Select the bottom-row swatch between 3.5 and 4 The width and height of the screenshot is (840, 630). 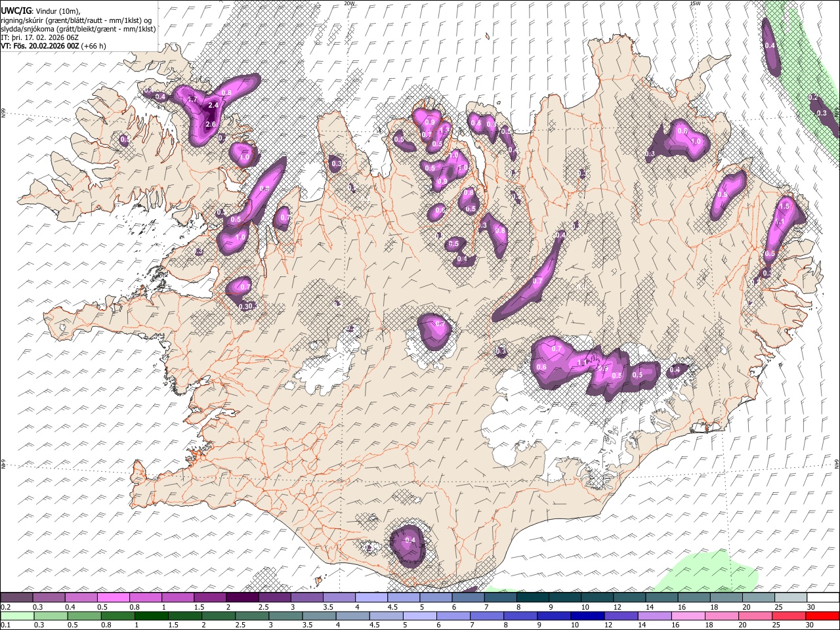319,616
